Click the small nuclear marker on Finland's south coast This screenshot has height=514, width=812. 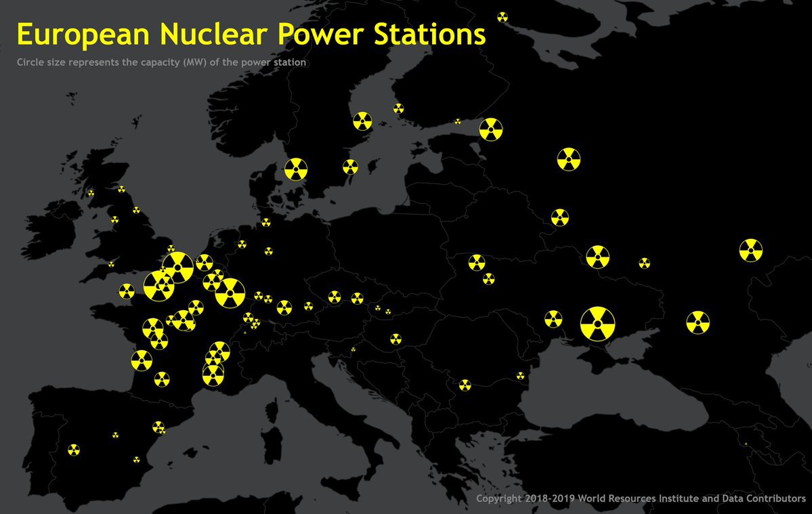click(458, 122)
